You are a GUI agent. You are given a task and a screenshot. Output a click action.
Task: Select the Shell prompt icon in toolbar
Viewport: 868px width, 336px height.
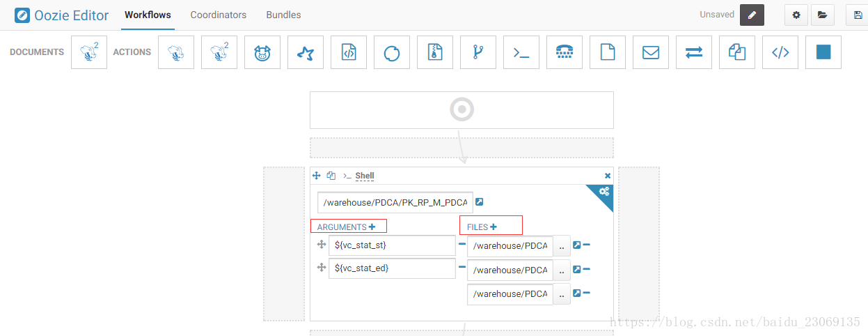pos(521,52)
